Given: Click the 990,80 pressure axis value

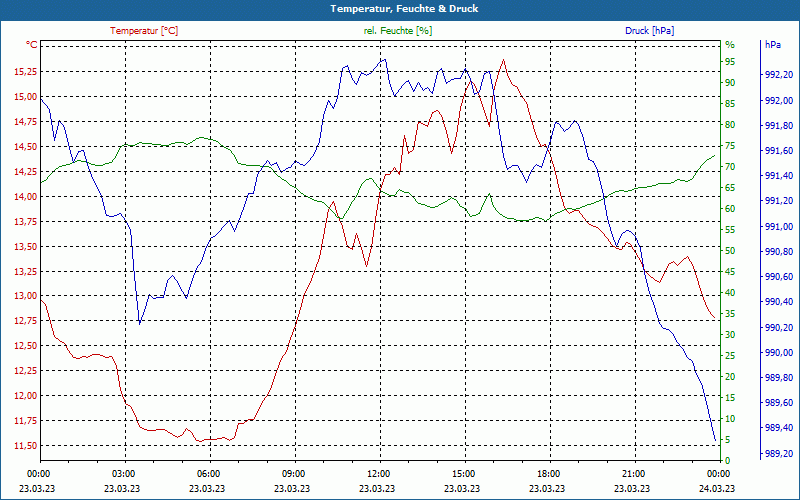Looking at the screenshot, I should point(779,252).
